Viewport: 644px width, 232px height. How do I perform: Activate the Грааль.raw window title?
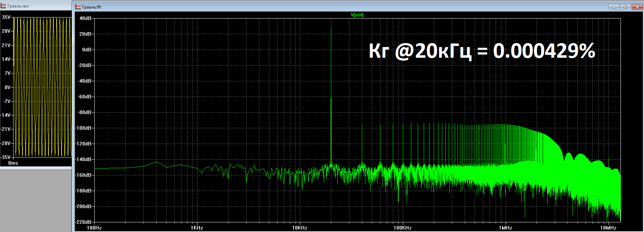[18, 6]
